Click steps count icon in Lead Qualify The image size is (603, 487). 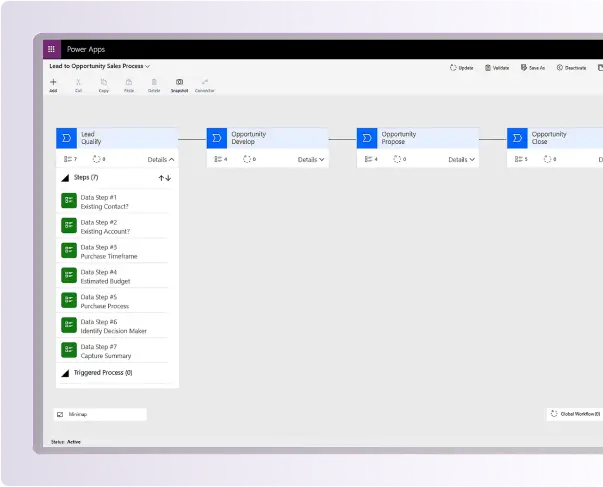[x=68, y=159]
